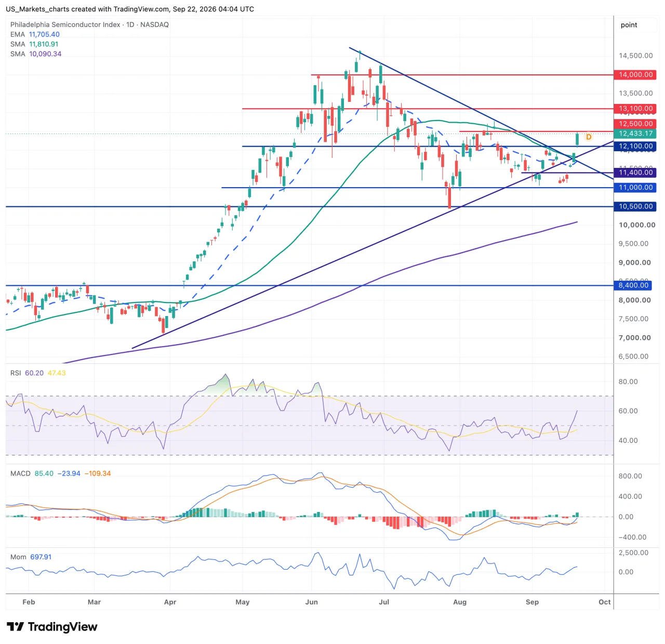Click the 'point' label above the price scale
Screen dimensions: 665x644
pyautogui.click(x=629, y=25)
